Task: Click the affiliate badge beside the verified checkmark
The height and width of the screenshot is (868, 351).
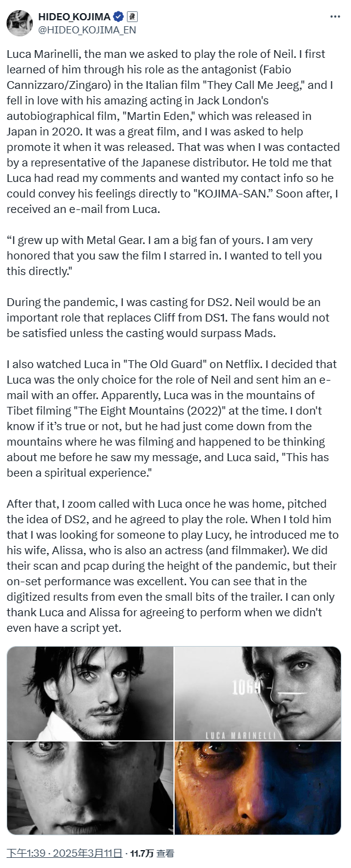Action: click(x=132, y=17)
